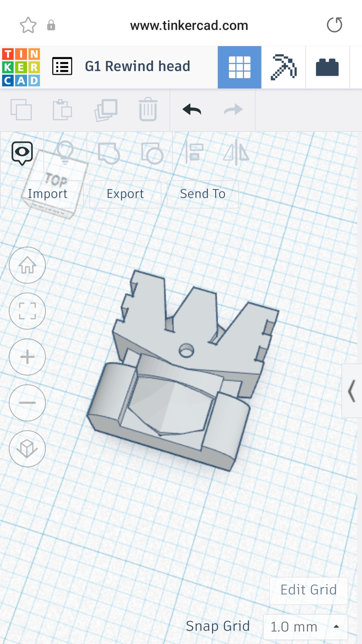Viewport: 362px width, 644px height.
Task: Toggle Show All lightbulb icon
Action: click(65, 152)
